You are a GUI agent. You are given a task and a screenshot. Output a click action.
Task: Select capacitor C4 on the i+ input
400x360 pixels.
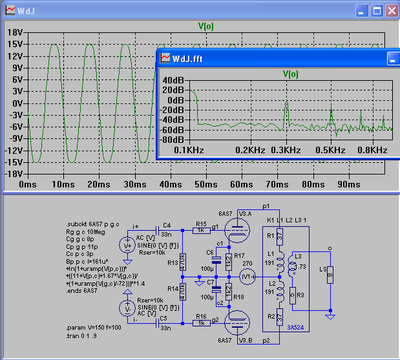(157, 230)
